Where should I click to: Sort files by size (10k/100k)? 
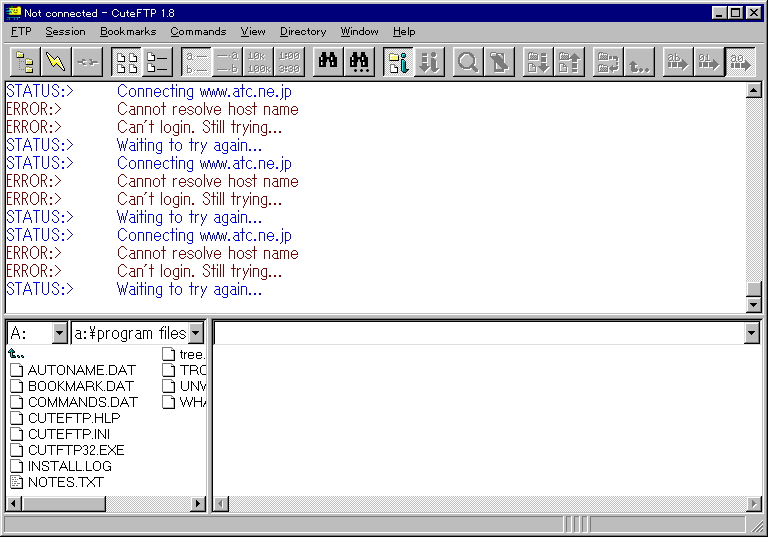259,62
